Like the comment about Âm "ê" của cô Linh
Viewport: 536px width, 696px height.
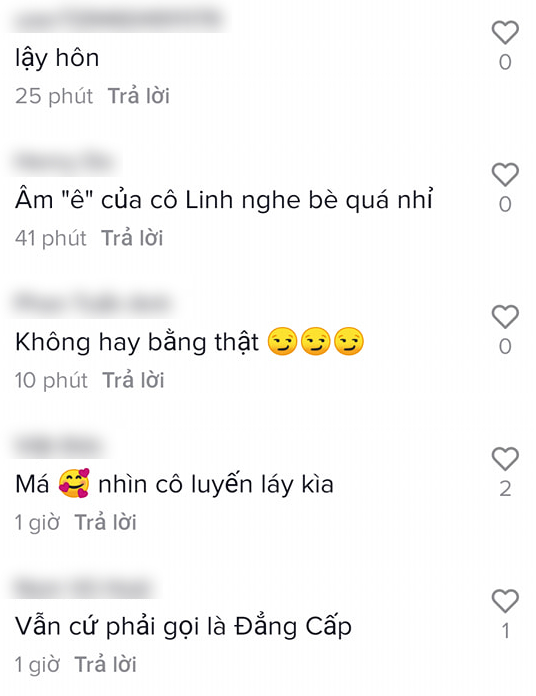click(x=505, y=174)
